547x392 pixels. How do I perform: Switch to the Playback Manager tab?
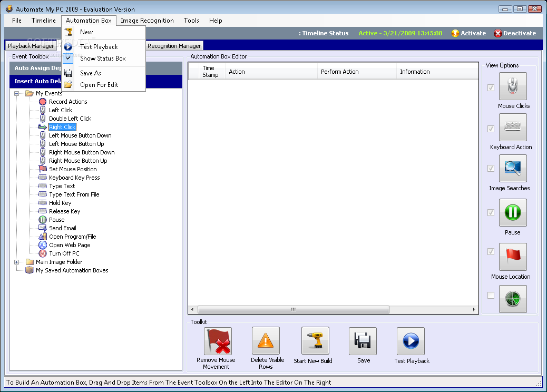pos(31,46)
